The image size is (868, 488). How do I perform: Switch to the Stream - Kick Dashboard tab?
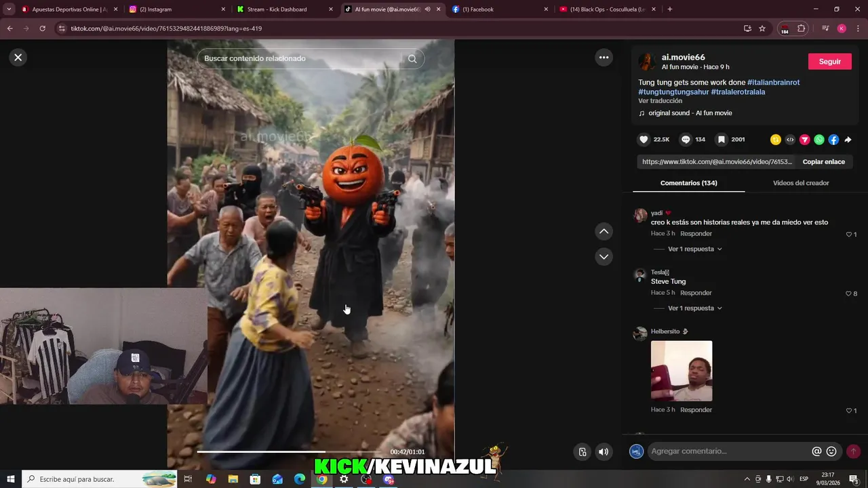283,9
